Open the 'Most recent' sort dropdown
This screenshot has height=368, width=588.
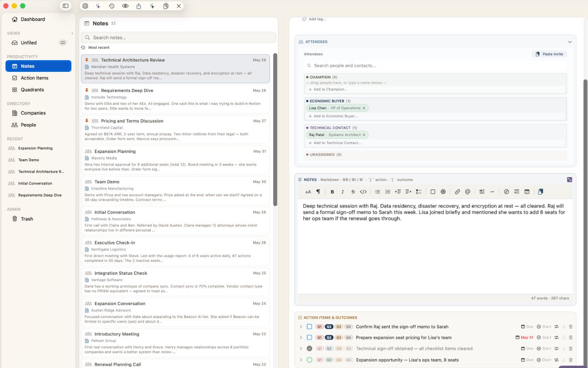[95, 47]
